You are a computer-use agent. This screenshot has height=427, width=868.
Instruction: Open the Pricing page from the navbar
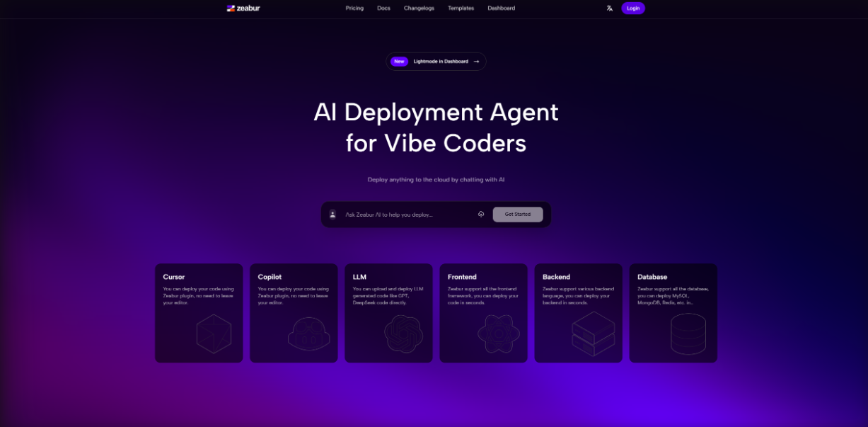[354, 8]
